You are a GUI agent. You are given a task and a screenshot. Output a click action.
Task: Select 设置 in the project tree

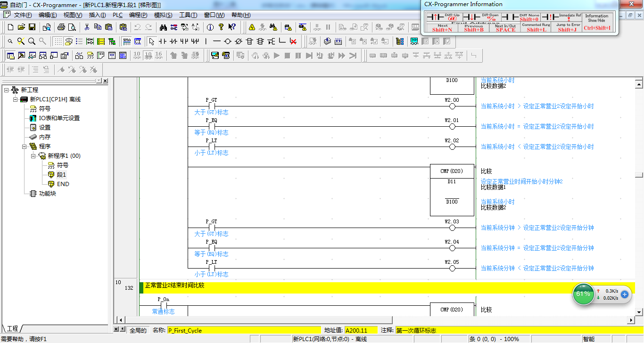click(45, 127)
